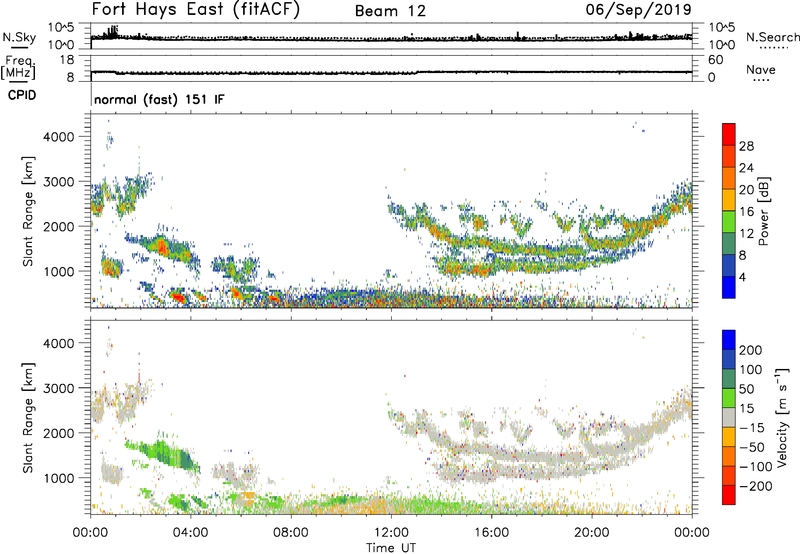Image resolution: width=800 pixels, height=554 pixels.
Task: Click the "04:00" time axis label
Action: point(190,533)
